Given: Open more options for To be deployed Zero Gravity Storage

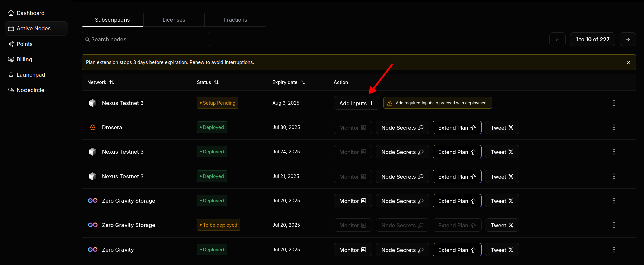Looking at the screenshot, I should tap(614, 225).
